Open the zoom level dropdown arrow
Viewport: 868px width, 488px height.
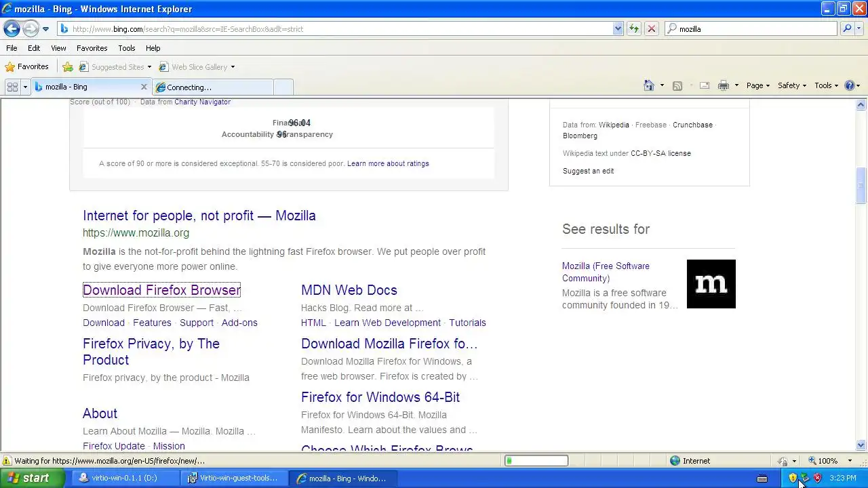pyautogui.click(x=850, y=461)
